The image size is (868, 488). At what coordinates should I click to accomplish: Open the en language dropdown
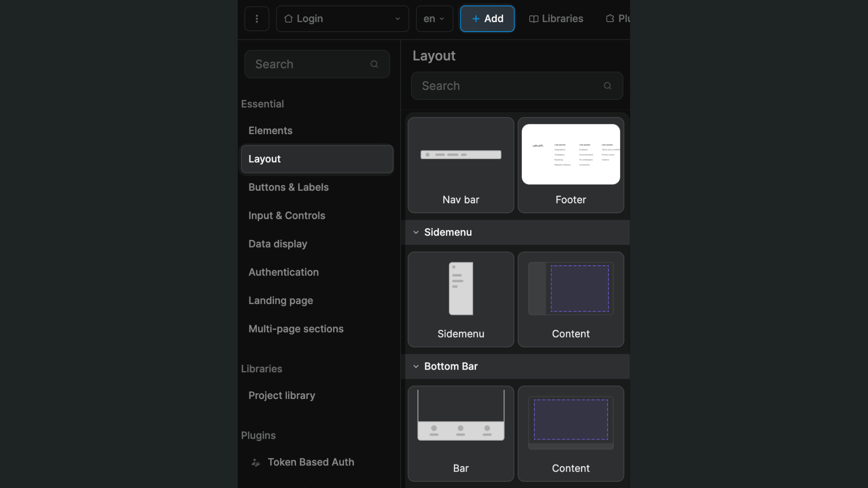click(433, 19)
